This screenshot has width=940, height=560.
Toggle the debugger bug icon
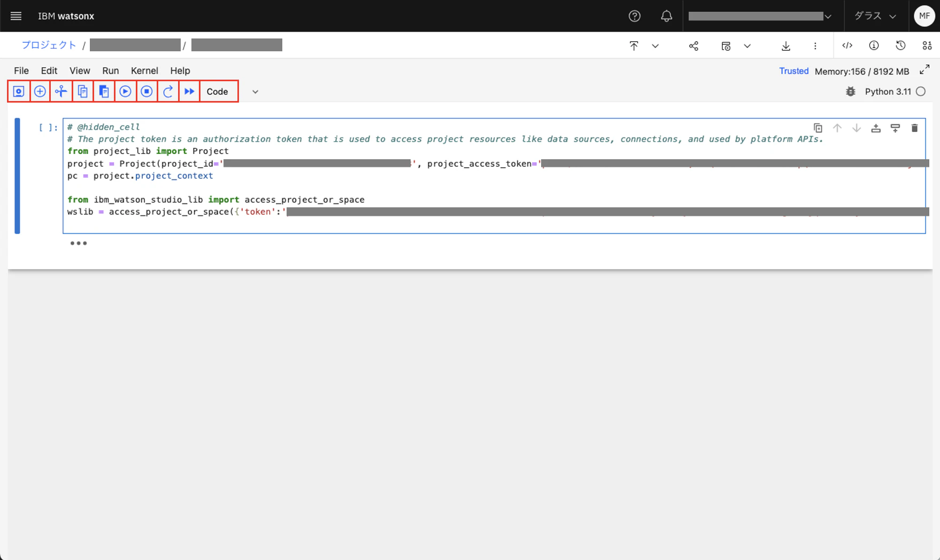(x=850, y=92)
